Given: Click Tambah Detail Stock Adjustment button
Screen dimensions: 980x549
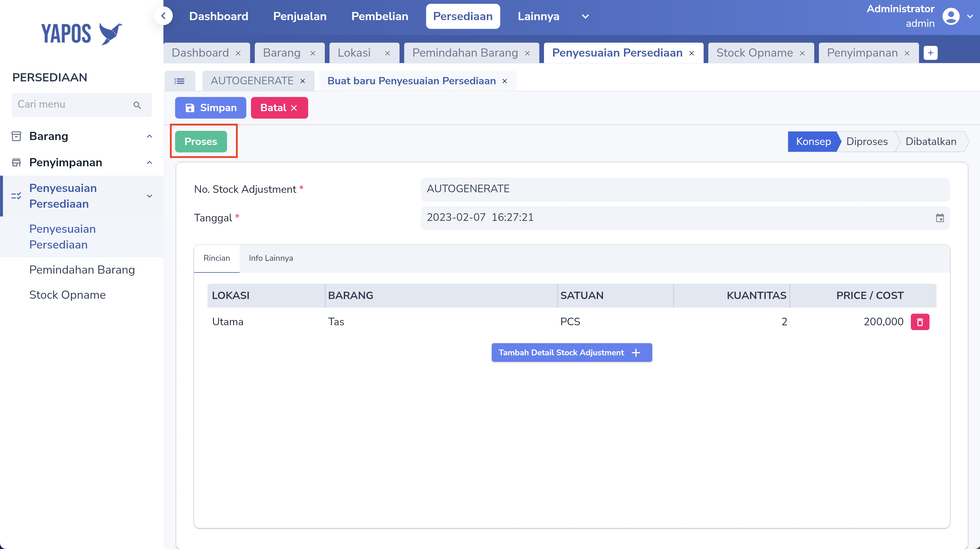Looking at the screenshot, I should tap(571, 352).
